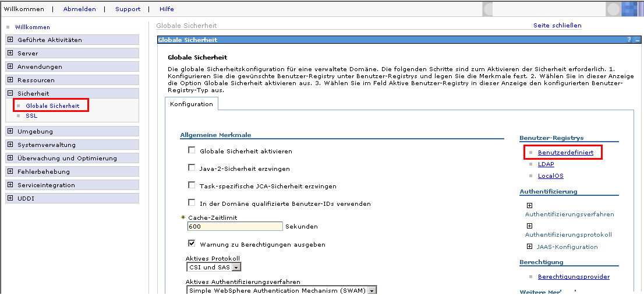The height and width of the screenshot is (295, 644).
Task: Click the Berechtigung heading
Action: 542,262
